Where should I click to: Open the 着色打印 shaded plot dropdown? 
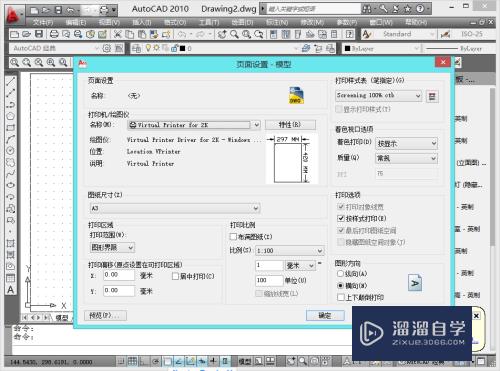(406, 143)
